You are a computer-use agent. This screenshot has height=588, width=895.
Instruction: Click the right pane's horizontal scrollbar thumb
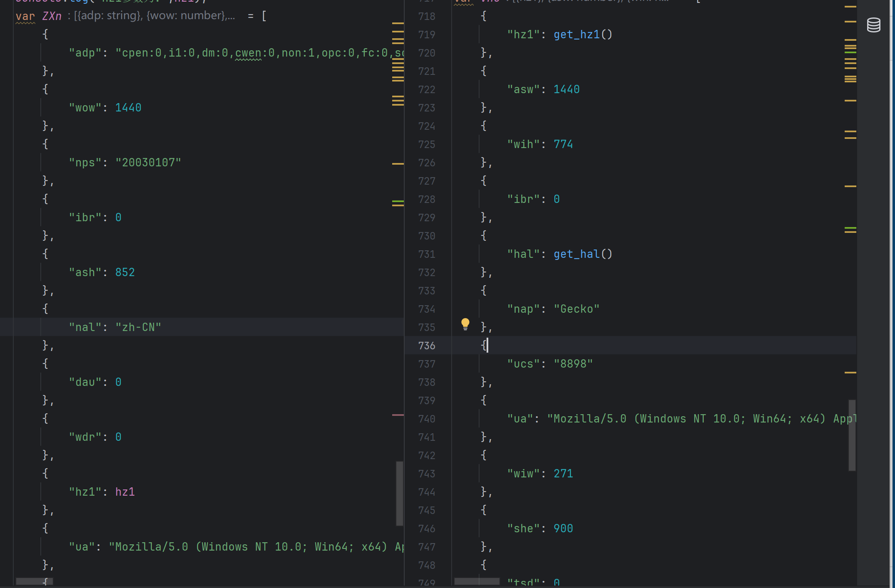pos(477,581)
